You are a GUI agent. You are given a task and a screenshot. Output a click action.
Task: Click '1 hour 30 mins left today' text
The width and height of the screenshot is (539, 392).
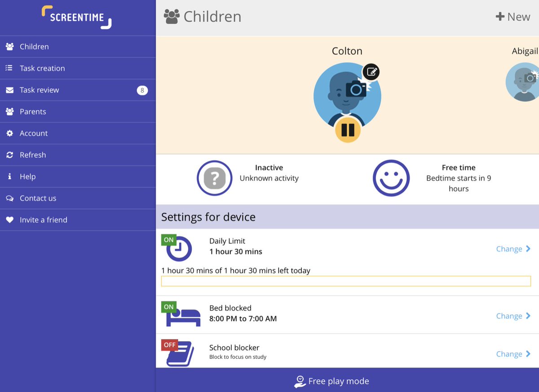pos(236,271)
